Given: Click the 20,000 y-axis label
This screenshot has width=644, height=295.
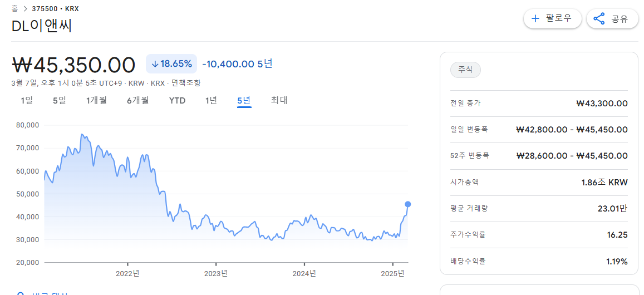Looking at the screenshot, I should pos(27,262).
